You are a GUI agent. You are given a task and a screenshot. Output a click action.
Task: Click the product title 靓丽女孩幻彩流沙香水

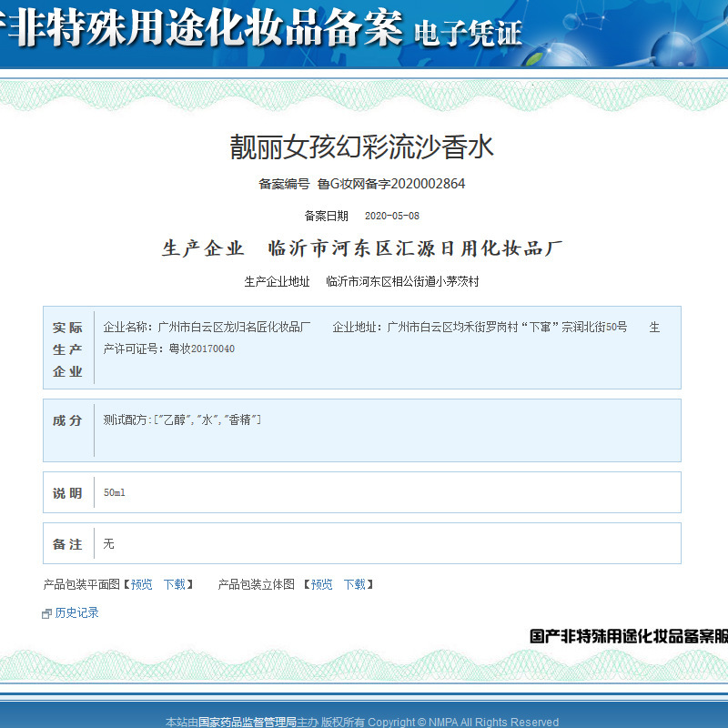pos(361,147)
